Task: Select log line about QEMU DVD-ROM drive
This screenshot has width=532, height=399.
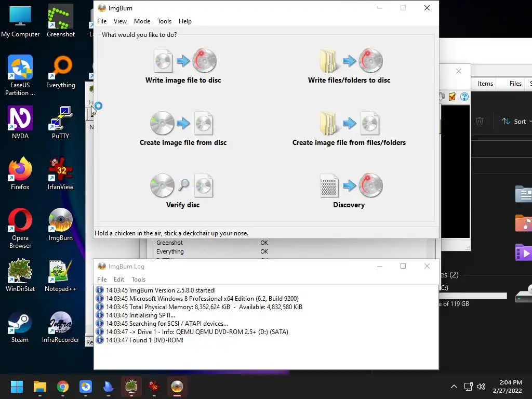Action: pyautogui.click(x=197, y=332)
